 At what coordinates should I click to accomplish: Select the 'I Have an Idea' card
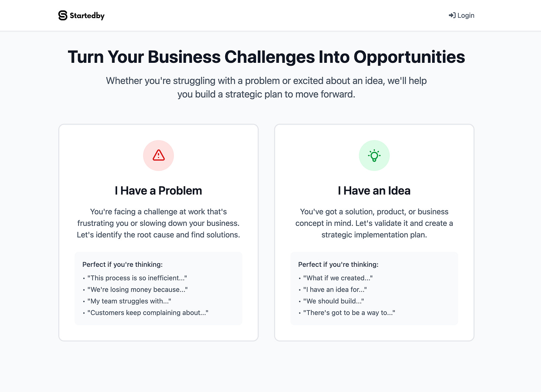[x=374, y=232]
